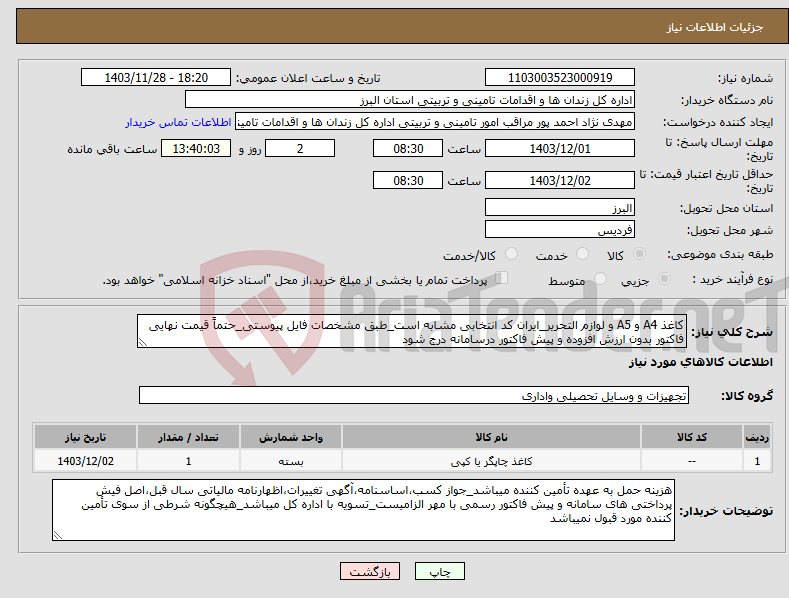Click the توضیحات خریدار notes textarea
The height and width of the screenshot is (598, 789).
pos(363,510)
